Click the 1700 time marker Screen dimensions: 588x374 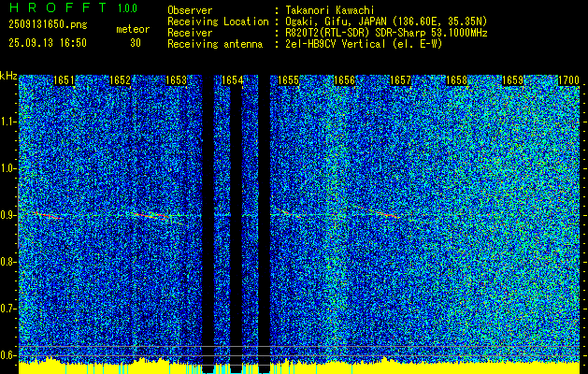[x=568, y=80]
